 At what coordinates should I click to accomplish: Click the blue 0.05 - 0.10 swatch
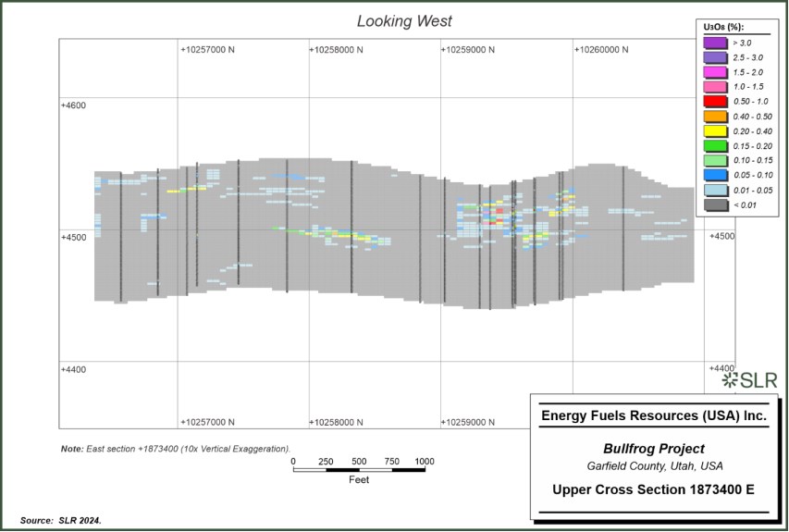pos(714,175)
